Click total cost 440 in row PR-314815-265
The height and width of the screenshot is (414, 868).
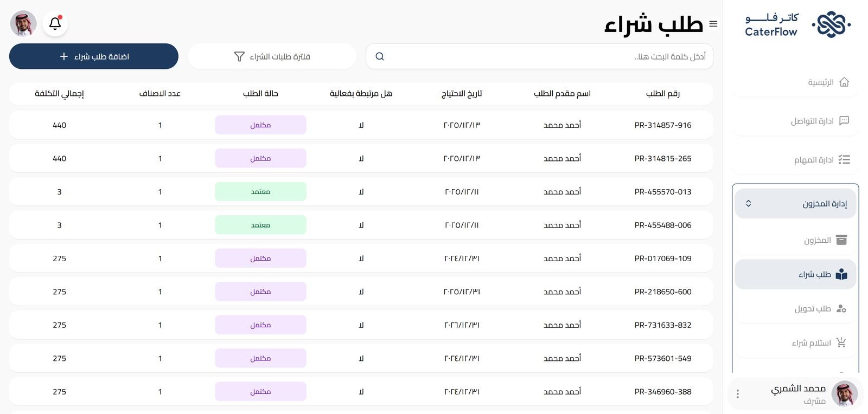click(60, 159)
